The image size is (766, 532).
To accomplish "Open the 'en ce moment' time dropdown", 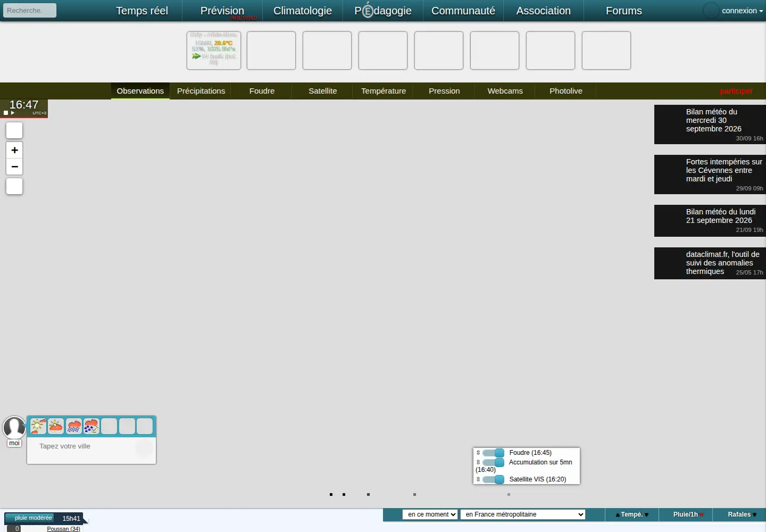I will coord(430,514).
